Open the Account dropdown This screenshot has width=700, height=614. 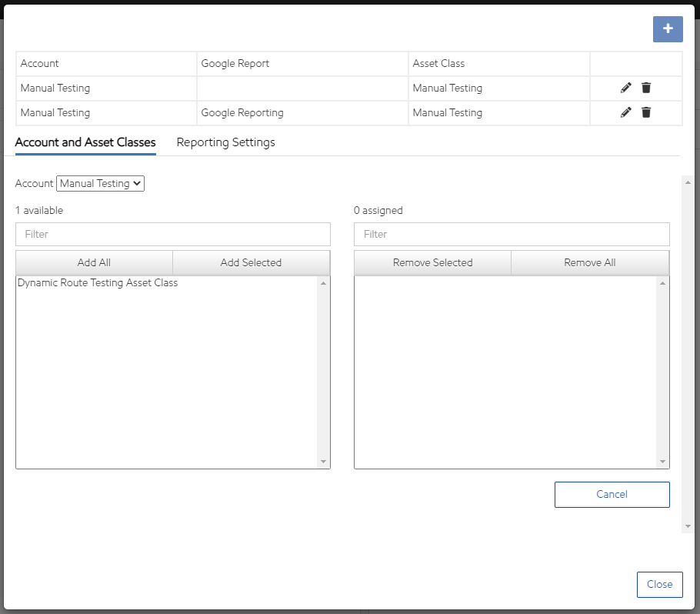[x=100, y=183]
